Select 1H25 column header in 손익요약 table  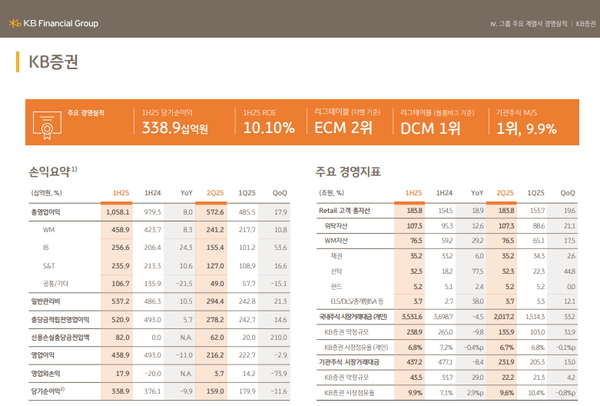click(x=121, y=192)
